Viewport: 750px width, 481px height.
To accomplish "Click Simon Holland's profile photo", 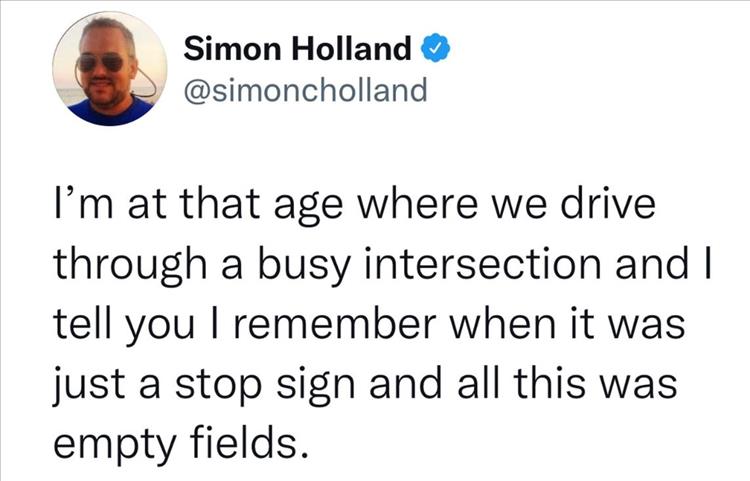I will coord(110,70).
